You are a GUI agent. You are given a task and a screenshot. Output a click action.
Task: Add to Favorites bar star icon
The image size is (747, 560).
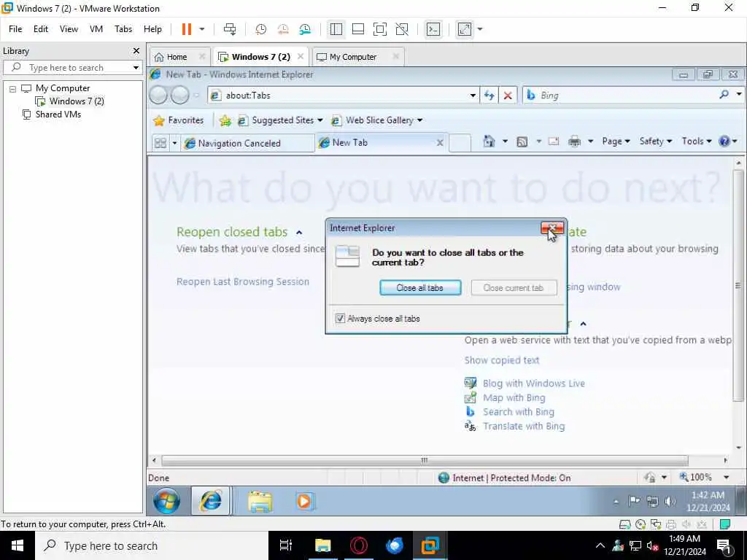click(x=225, y=120)
